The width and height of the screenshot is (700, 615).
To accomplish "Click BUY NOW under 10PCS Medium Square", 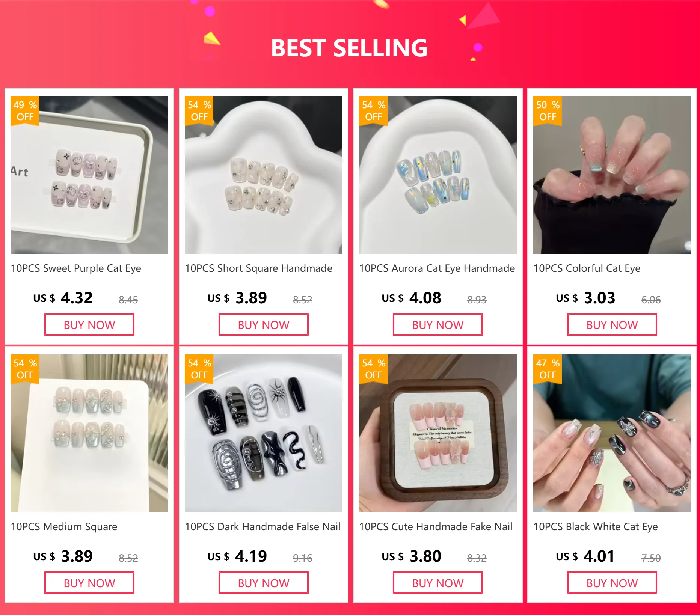I will point(89,583).
